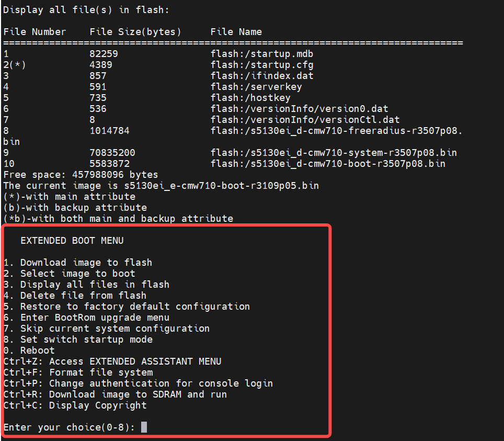The width and height of the screenshot is (504, 441).
Task: Click the 'Set switch startup mode' option
Action: [x=78, y=340]
